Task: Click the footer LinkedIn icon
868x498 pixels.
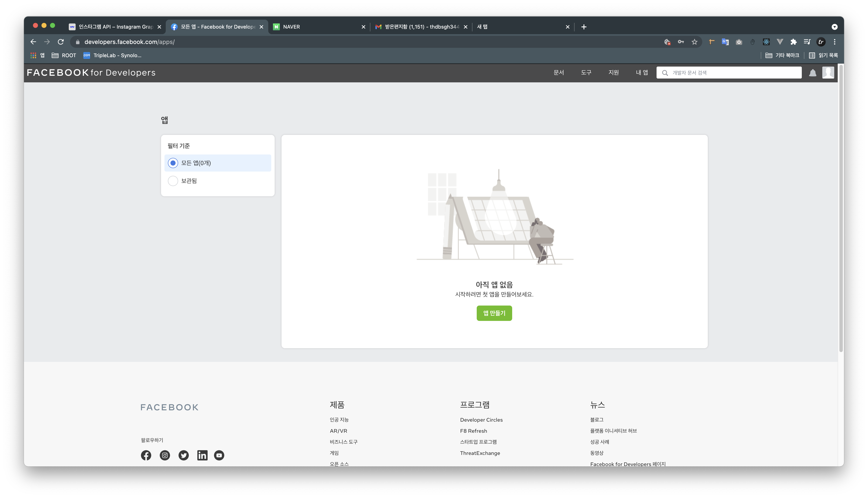Action: click(x=202, y=455)
